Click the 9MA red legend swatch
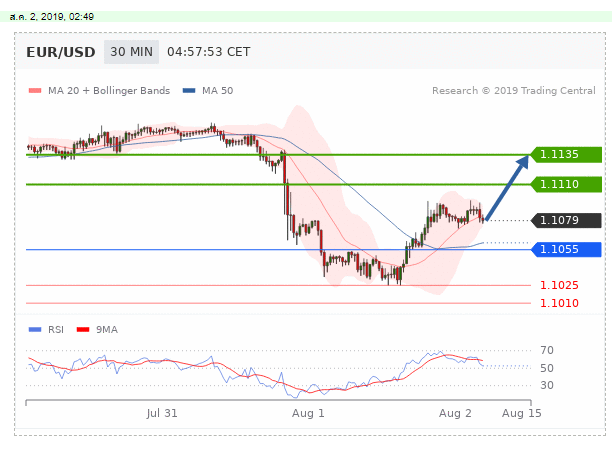This screenshot has width=612, height=449. [x=83, y=330]
